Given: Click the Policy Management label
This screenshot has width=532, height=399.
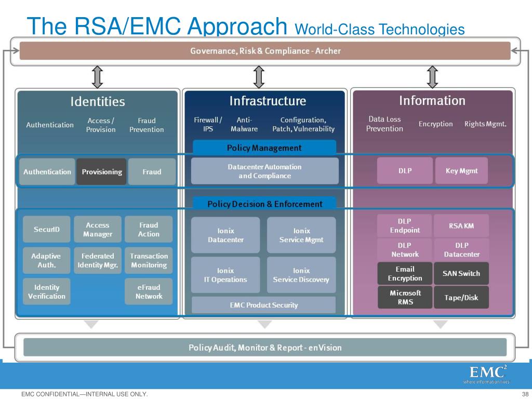Looking at the screenshot, I should (x=264, y=148).
